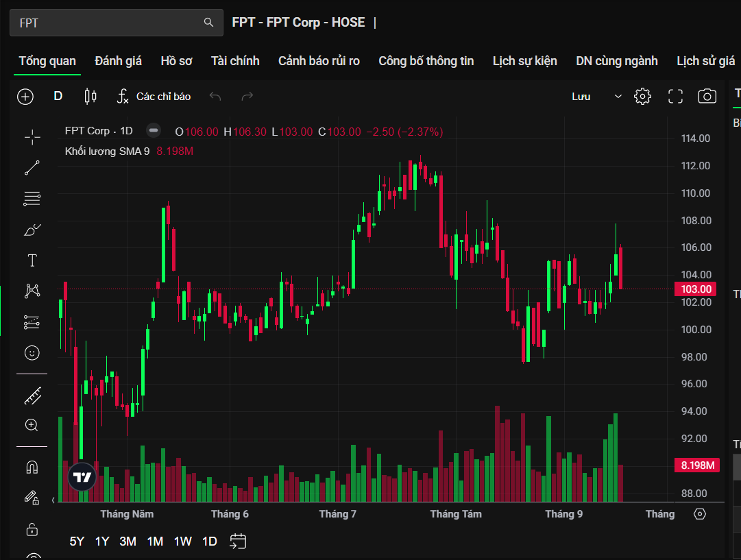Set the range to 1Y
Image resolution: width=741 pixels, height=560 pixels.
[102, 541]
